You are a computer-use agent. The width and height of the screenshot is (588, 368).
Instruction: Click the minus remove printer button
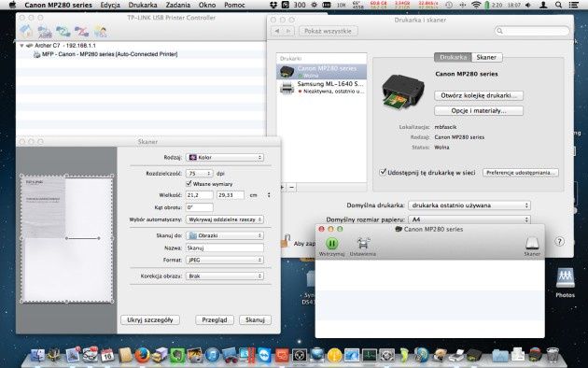[292, 187]
